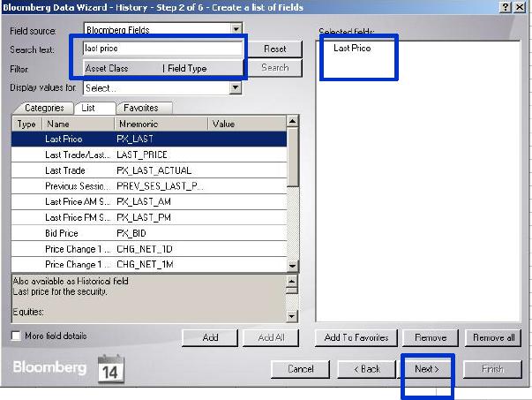Select the CHG_NET_1D row

pyautogui.click(x=149, y=249)
